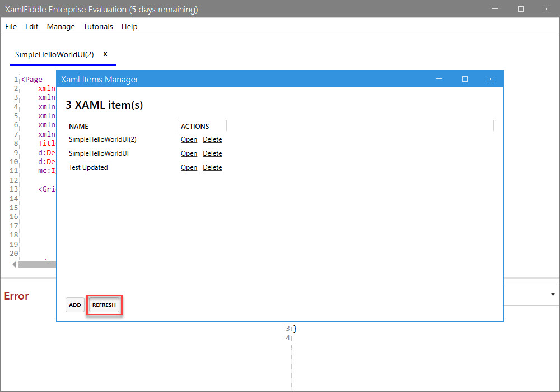Viewport: 560px width, 392px height.
Task: Open the SimpleHelloWorldUI(2) item
Action: tap(189, 139)
